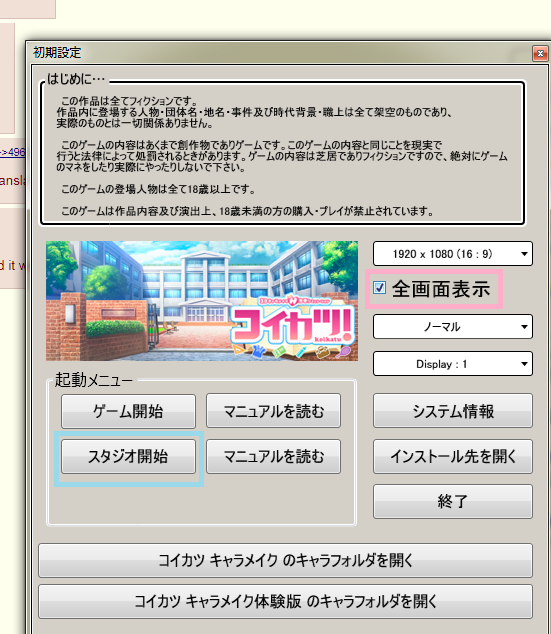Viewport: 551px width, 634px height.
Task: Show システム情報
Action: coord(453,411)
